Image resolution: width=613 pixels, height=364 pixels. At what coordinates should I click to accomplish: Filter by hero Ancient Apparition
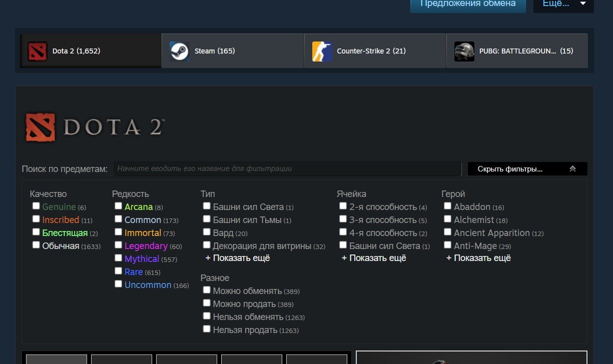447,232
